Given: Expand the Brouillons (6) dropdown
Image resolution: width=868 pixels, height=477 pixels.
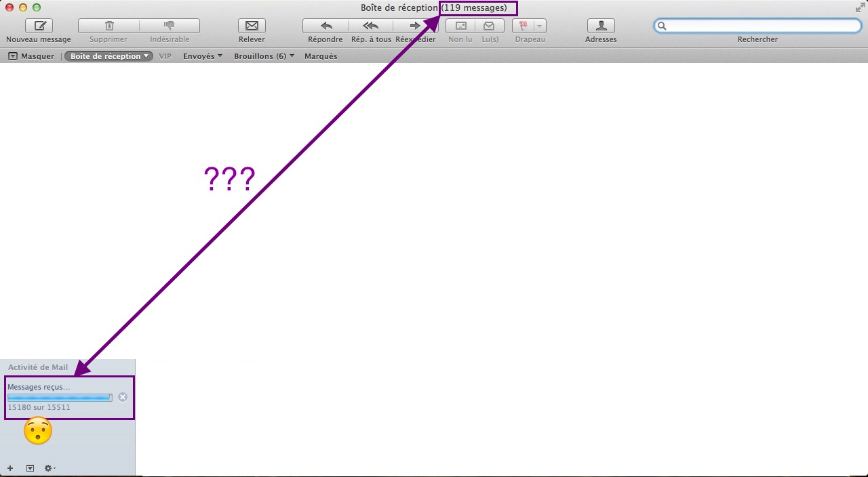Looking at the screenshot, I should tap(264, 56).
